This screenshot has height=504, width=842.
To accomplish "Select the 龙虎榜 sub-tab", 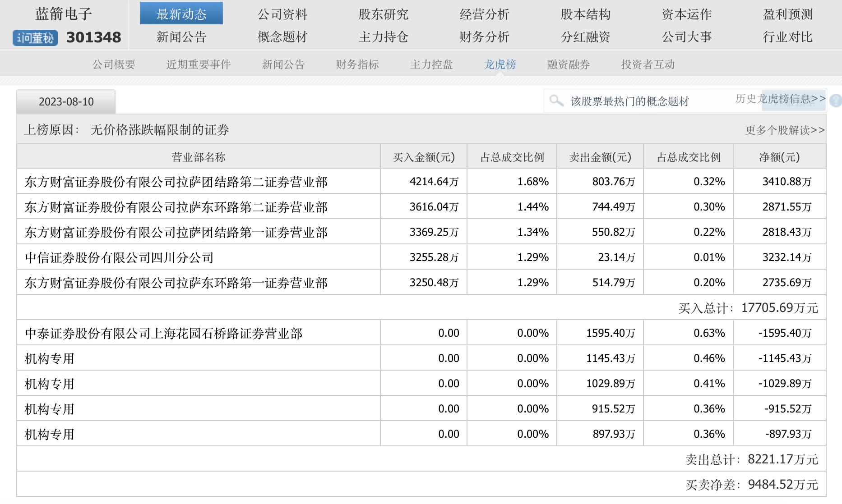I will (x=500, y=64).
